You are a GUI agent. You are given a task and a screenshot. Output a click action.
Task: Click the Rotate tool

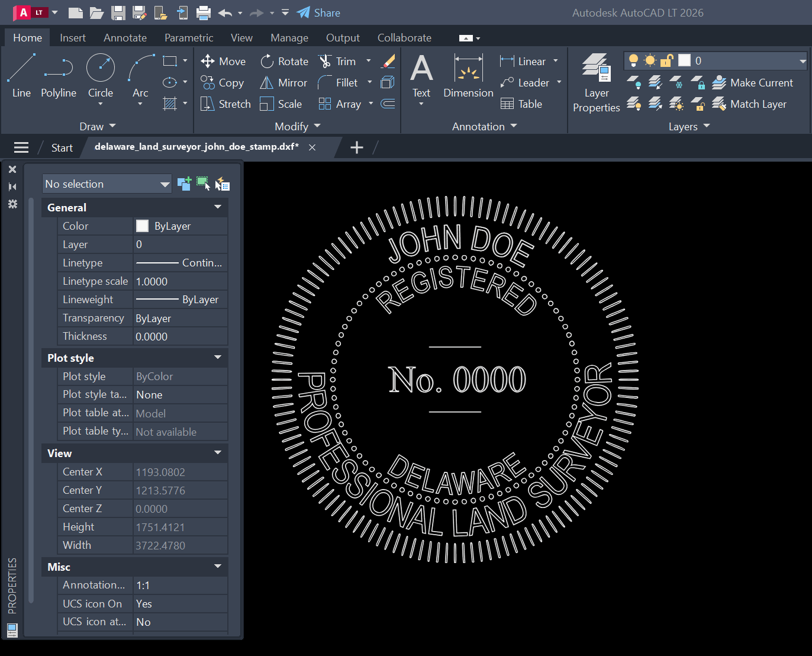point(285,62)
